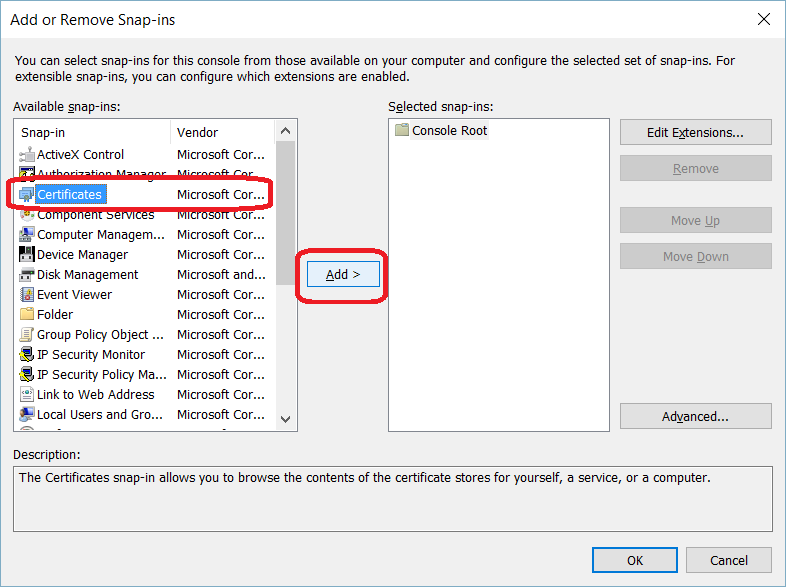Confirm with the OK button
The height and width of the screenshot is (587, 786).
click(x=634, y=560)
